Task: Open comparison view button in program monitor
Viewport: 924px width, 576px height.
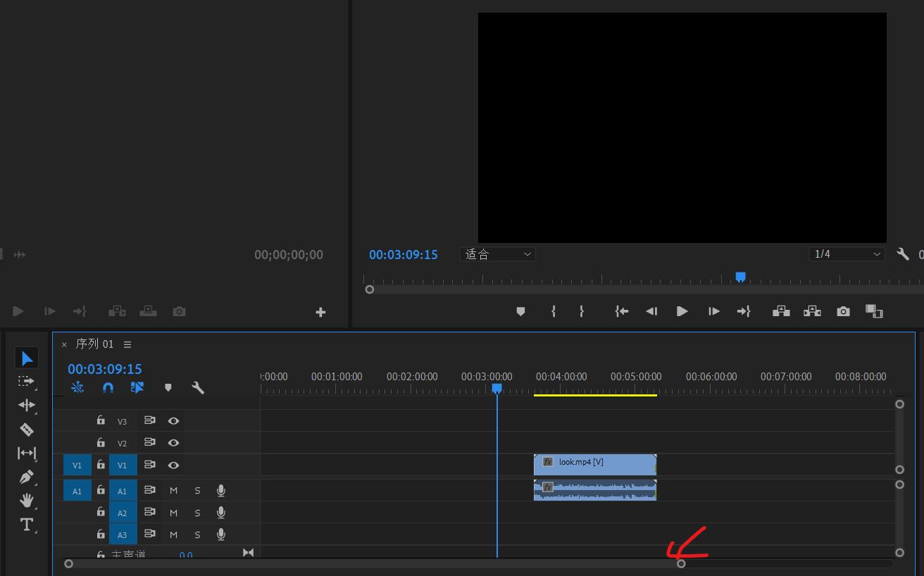Action: tap(874, 311)
